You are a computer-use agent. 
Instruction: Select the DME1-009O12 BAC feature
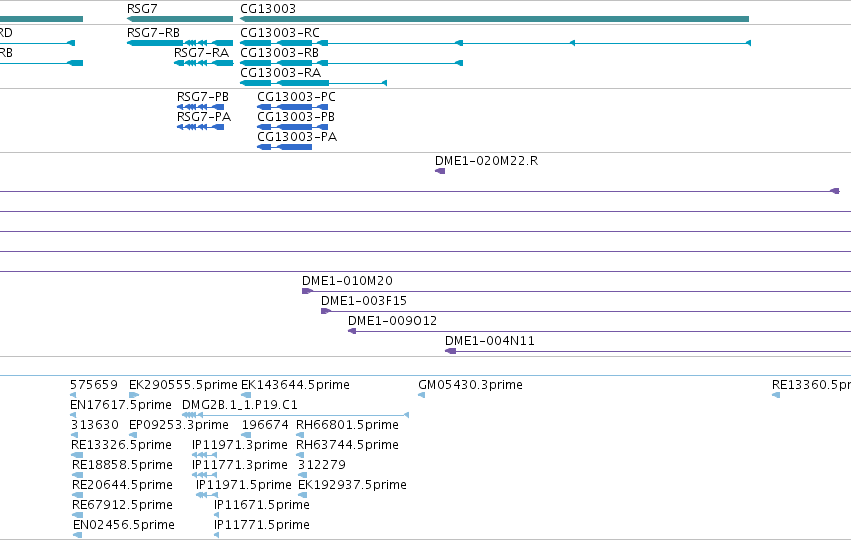(599, 331)
